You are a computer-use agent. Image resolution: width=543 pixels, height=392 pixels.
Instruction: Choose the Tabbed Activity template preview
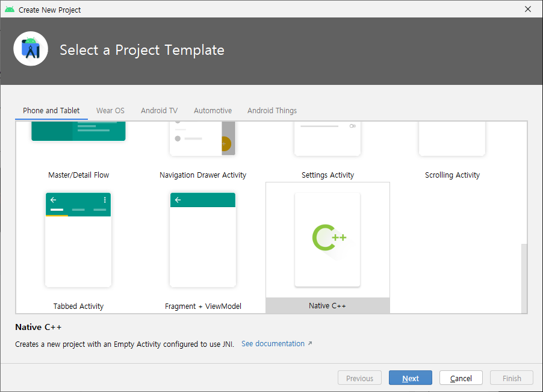pyautogui.click(x=78, y=240)
